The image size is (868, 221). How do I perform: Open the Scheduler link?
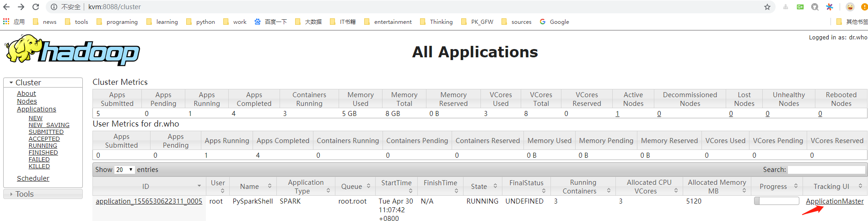pos(33,178)
